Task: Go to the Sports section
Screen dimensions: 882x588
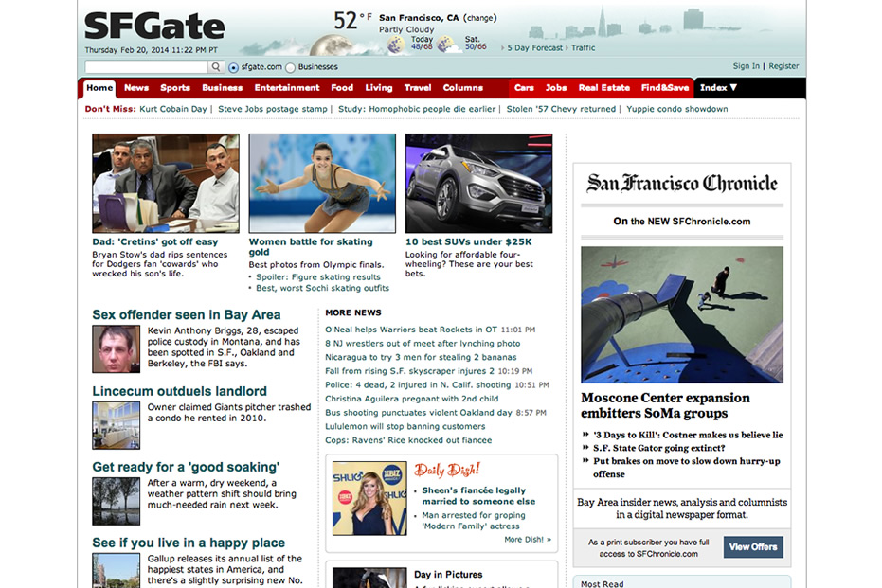Action: click(x=175, y=88)
